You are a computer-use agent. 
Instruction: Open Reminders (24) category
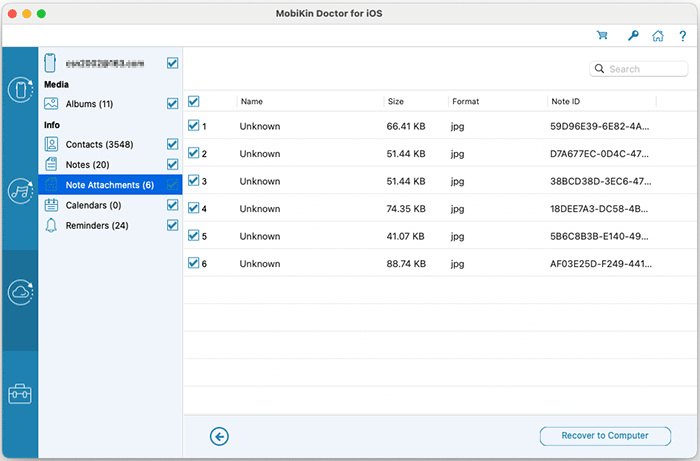[97, 225]
